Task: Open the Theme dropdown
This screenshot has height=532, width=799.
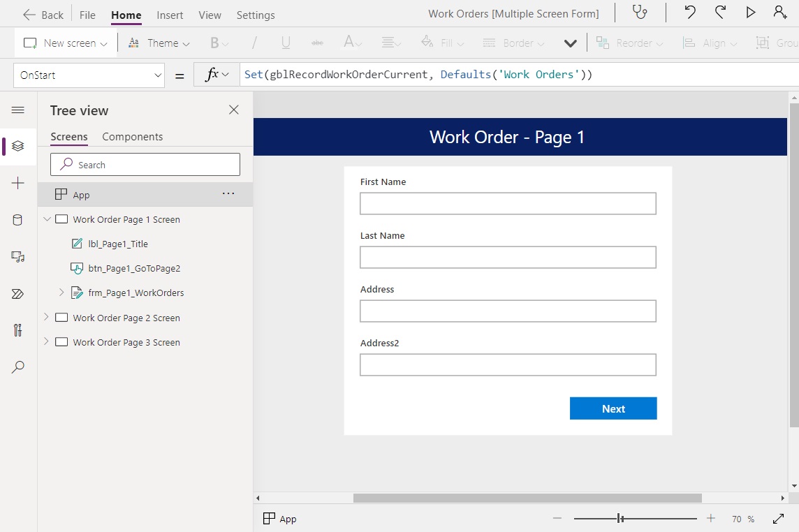Action: tap(159, 43)
